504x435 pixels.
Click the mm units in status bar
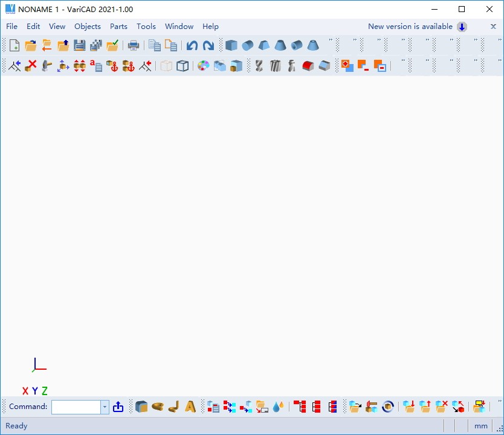pyautogui.click(x=481, y=426)
